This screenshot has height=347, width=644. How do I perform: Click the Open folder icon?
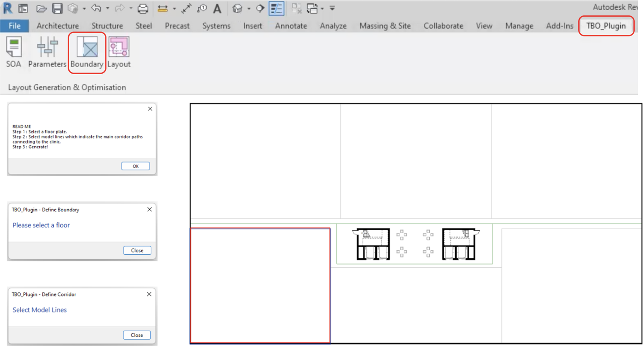coord(41,9)
